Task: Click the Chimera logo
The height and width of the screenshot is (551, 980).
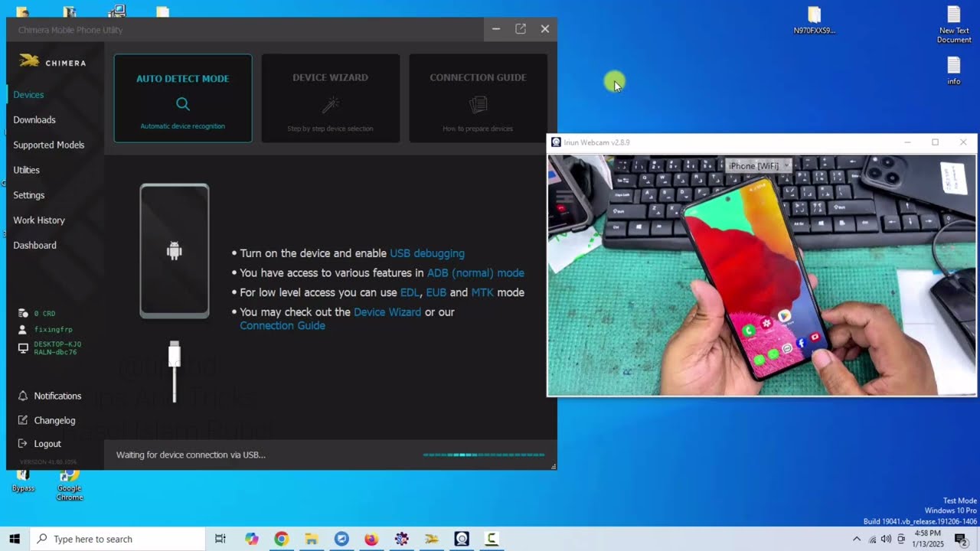Action: (52, 62)
